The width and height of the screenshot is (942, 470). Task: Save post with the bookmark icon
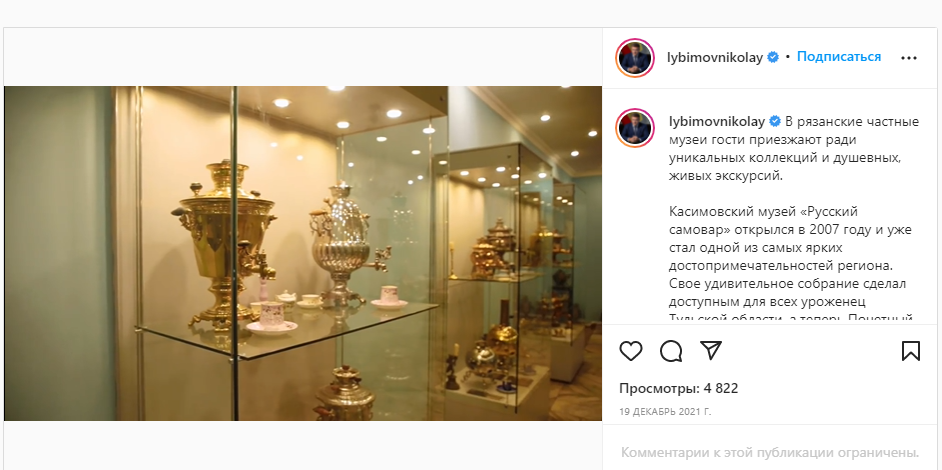click(911, 351)
